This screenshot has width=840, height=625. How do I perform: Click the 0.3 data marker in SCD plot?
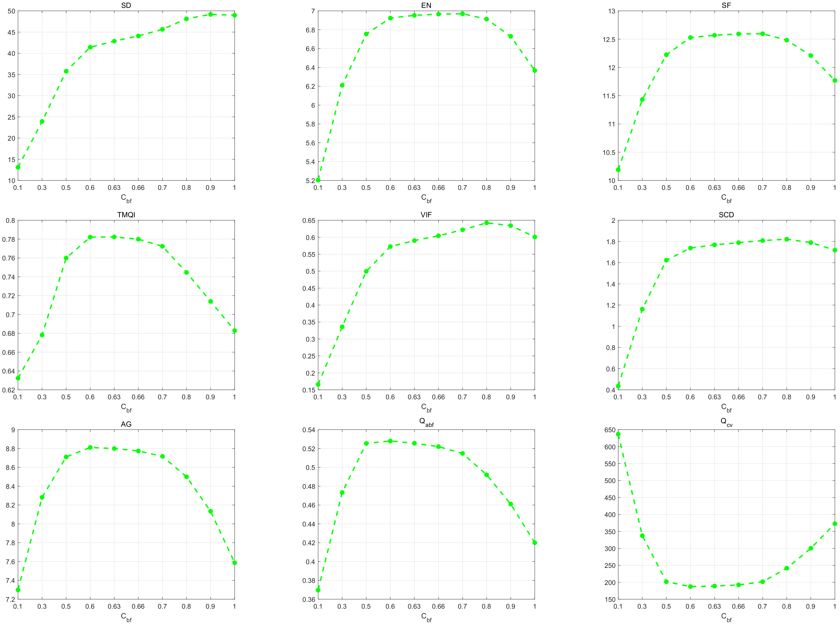pos(642,309)
